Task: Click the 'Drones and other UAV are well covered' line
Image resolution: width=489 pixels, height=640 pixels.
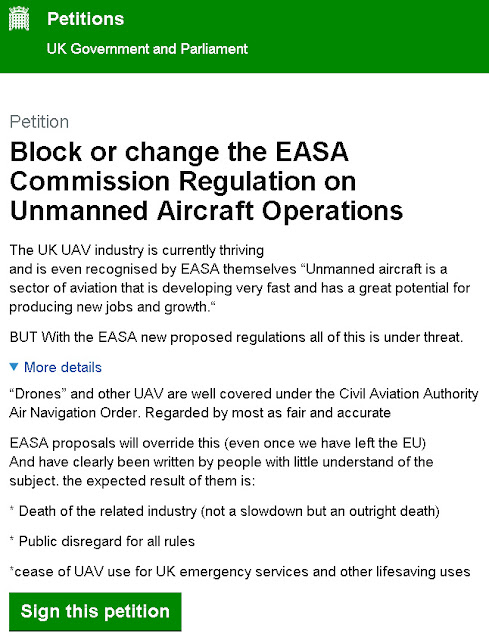Action: point(244,393)
